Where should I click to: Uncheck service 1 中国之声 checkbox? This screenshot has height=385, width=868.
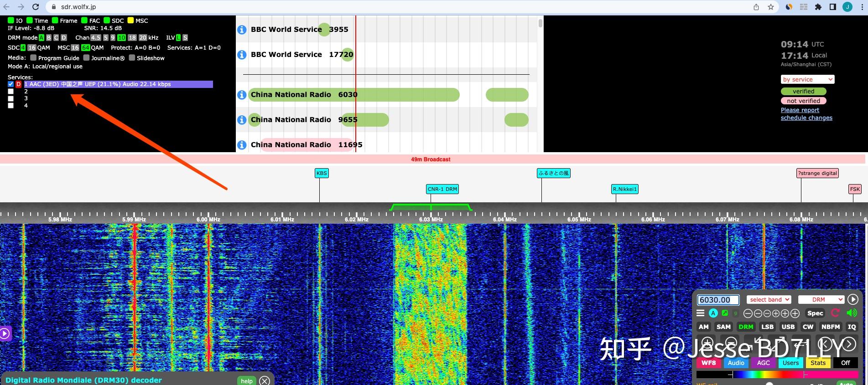[11, 84]
